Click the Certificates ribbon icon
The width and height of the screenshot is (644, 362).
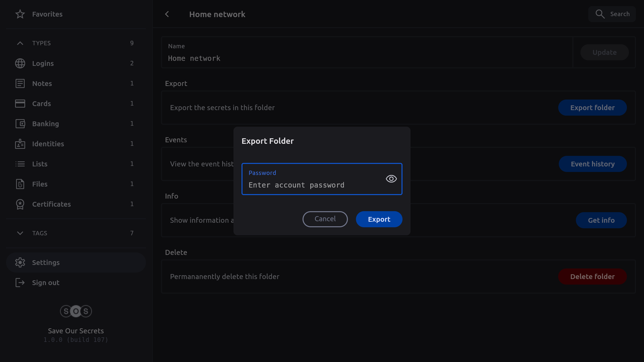pos(20,204)
